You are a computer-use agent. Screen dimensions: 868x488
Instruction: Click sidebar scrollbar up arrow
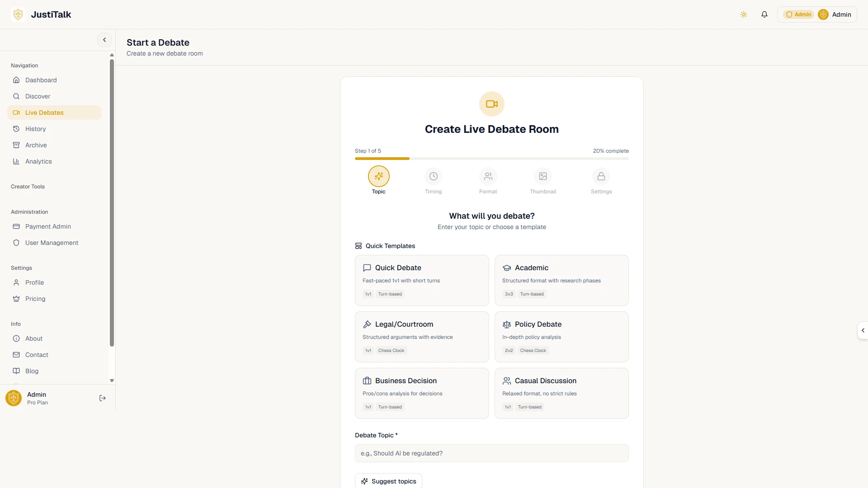point(112,55)
